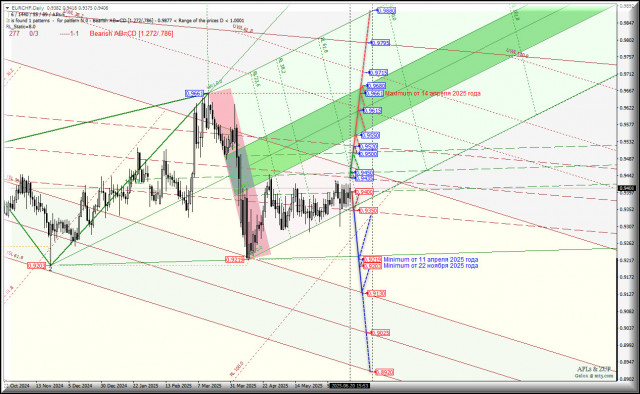Screen dimensions: 640x394
Task: Click the lowest red target price label
Action: pyautogui.click(x=384, y=372)
